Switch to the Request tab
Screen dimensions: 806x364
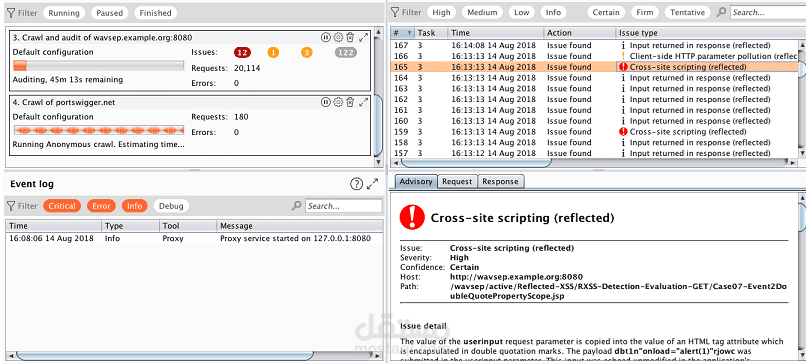tap(457, 181)
